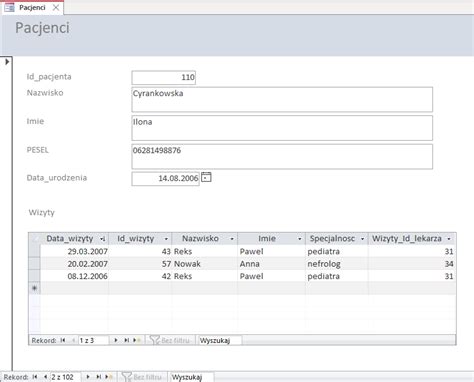Click the Nazwisko field containing Cyrankowska
Screen dimensions: 474x382
coord(282,99)
